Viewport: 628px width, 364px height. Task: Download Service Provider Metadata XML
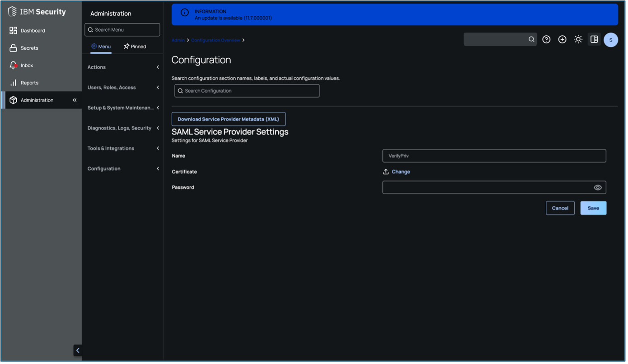click(228, 119)
